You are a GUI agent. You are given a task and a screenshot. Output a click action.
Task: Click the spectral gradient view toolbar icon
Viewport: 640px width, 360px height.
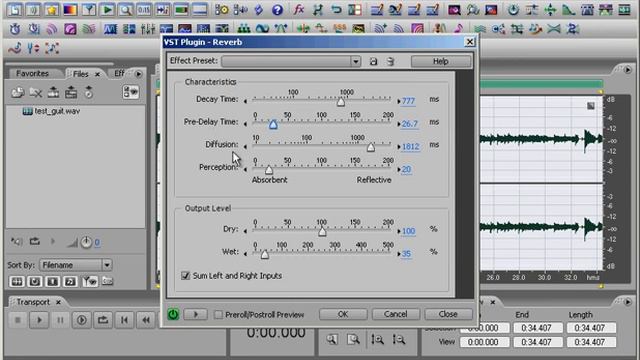[x=70, y=9]
